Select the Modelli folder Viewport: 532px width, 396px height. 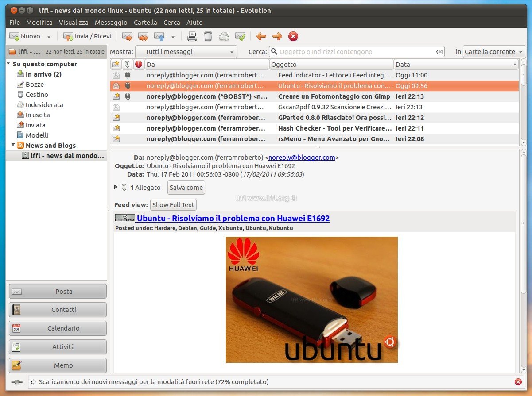pyautogui.click(x=37, y=135)
